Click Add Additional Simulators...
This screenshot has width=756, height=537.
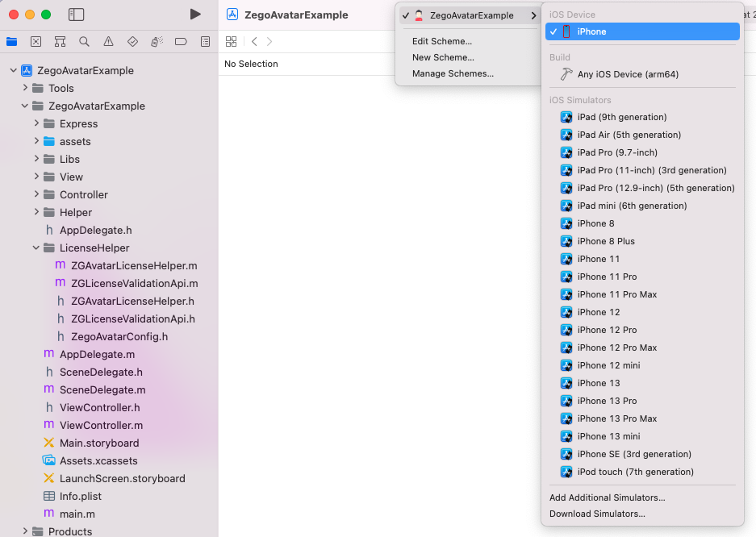607,497
